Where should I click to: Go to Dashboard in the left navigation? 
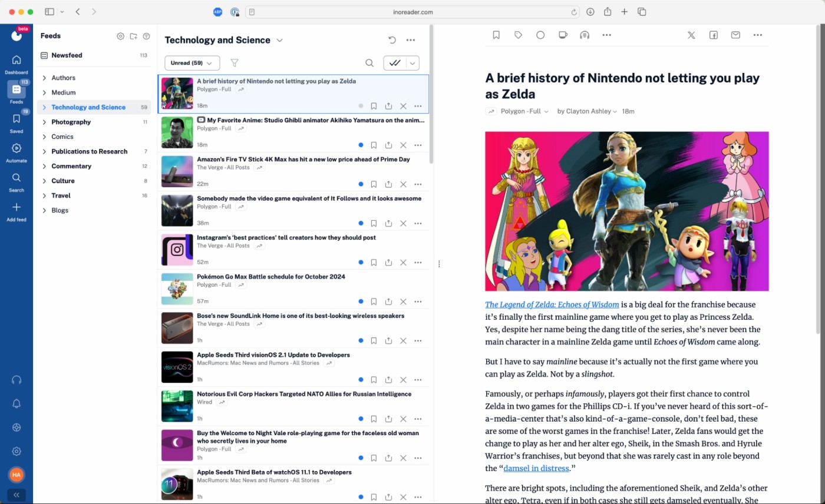click(16, 64)
